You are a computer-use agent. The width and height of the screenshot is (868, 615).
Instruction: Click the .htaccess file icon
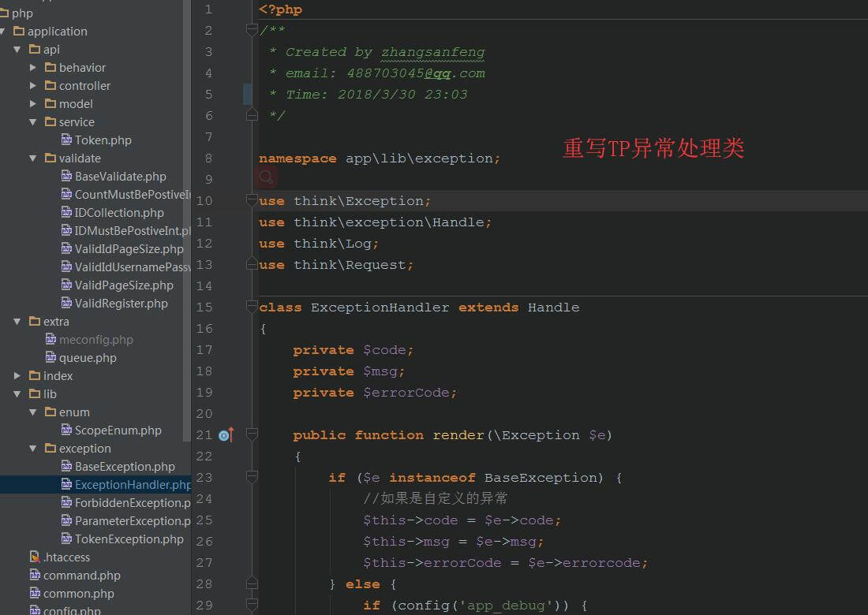click(x=35, y=557)
